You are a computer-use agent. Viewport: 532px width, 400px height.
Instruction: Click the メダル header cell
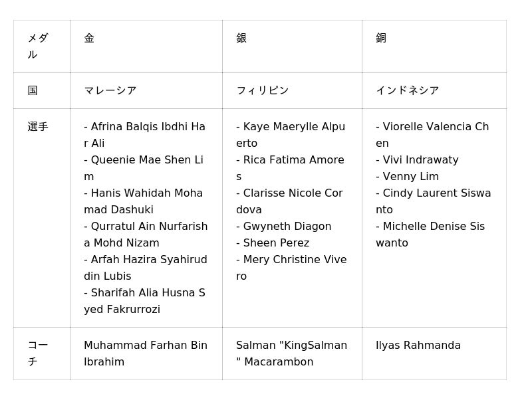pos(38,47)
